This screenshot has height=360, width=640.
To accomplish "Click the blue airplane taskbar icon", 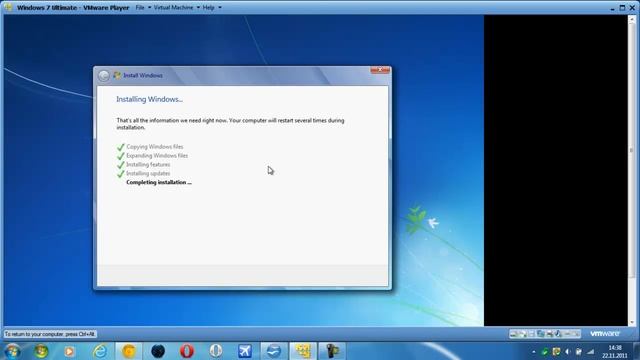I will (245, 351).
